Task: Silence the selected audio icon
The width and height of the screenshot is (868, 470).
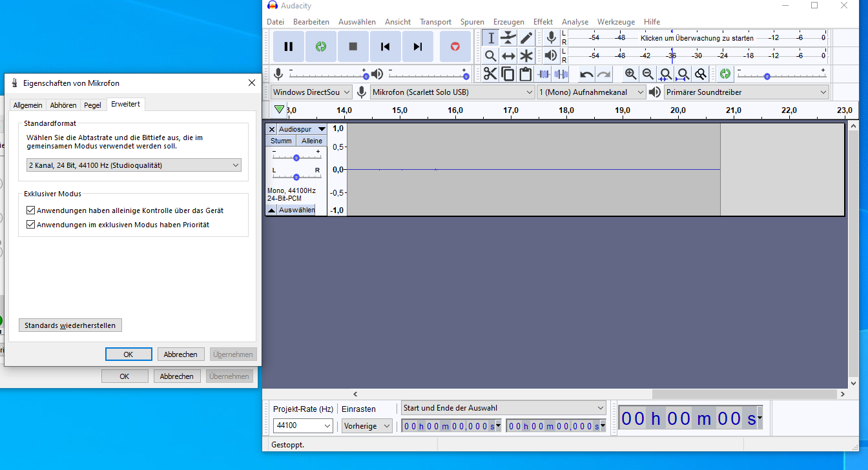Action: (x=561, y=74)
